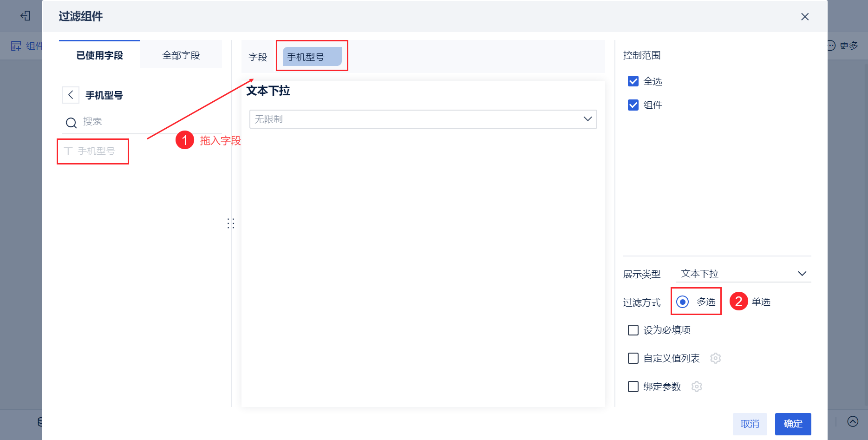This screenshot has width=868, height=440.
Task: Switch to the 已使用字段 tab
Action: coord(99,55)
